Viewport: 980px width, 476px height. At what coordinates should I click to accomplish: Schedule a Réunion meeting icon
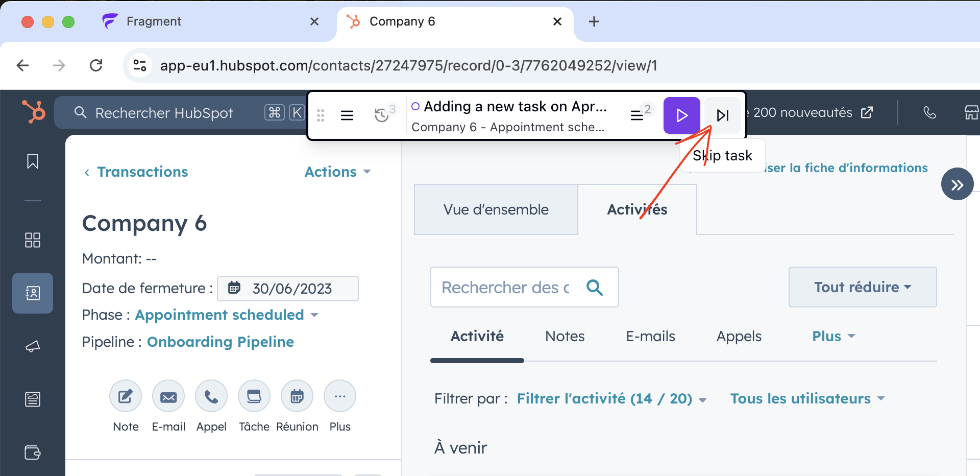point(297,396)
